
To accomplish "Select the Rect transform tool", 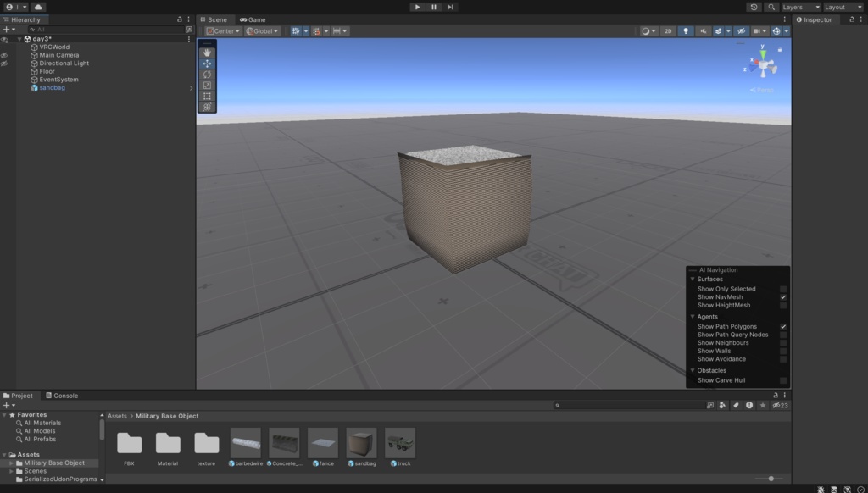I will 207,97.
